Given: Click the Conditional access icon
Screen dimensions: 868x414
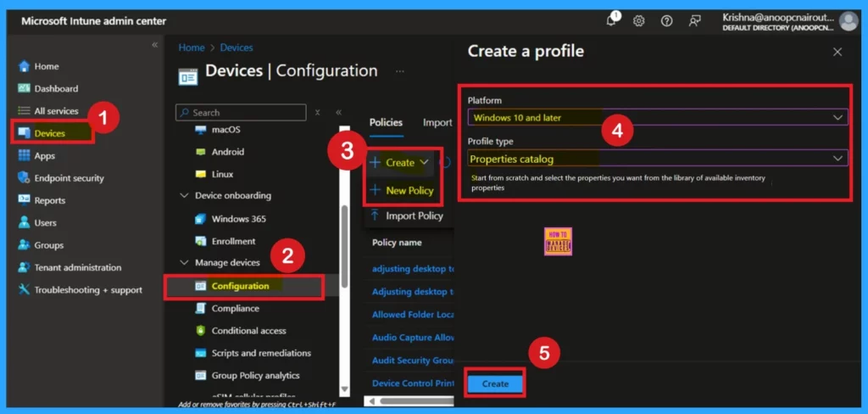Looking at the screenshot, I should point(200,331).
